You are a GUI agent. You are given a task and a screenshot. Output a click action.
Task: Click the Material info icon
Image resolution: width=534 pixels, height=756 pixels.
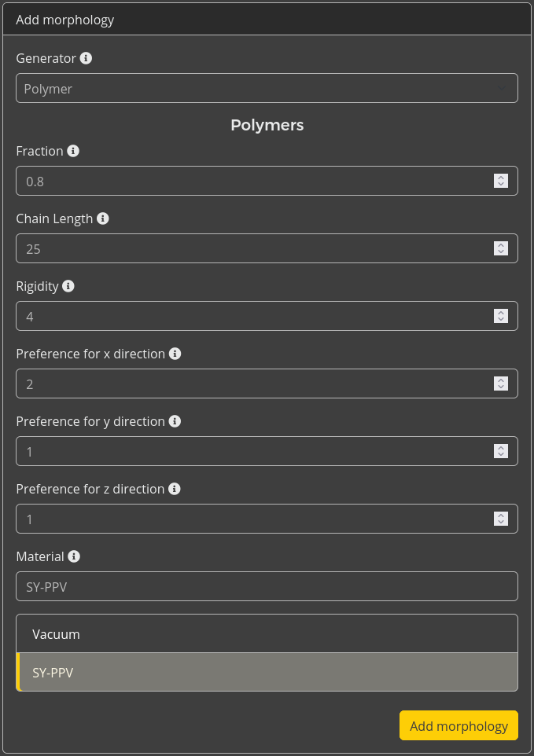click(74, 556)
